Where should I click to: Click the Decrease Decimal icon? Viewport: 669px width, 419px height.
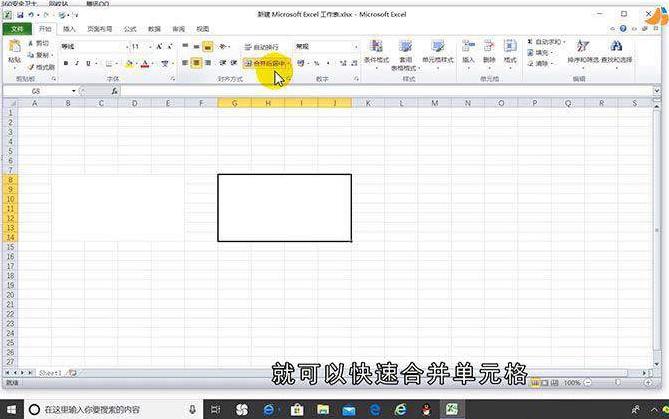click(354, 63)
